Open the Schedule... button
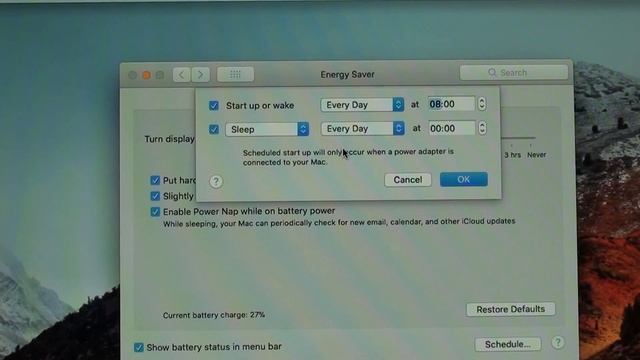The width and height of the screenshot is (640, 360). (508, 344)
